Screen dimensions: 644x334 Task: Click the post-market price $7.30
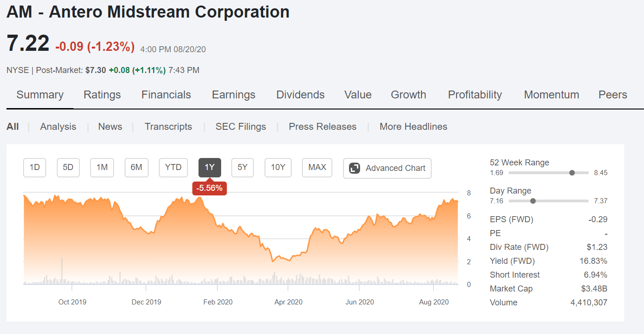coord(96,70)
